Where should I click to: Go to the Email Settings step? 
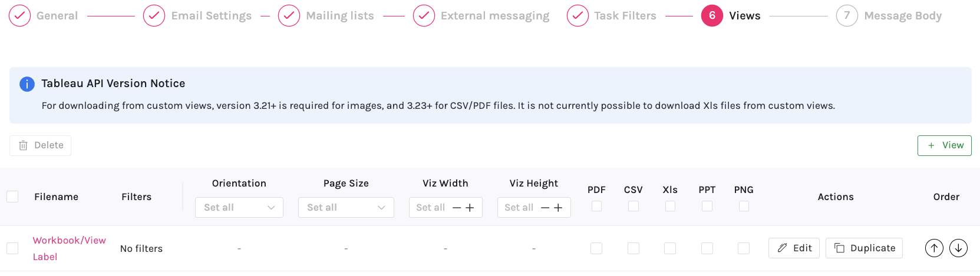211,16
